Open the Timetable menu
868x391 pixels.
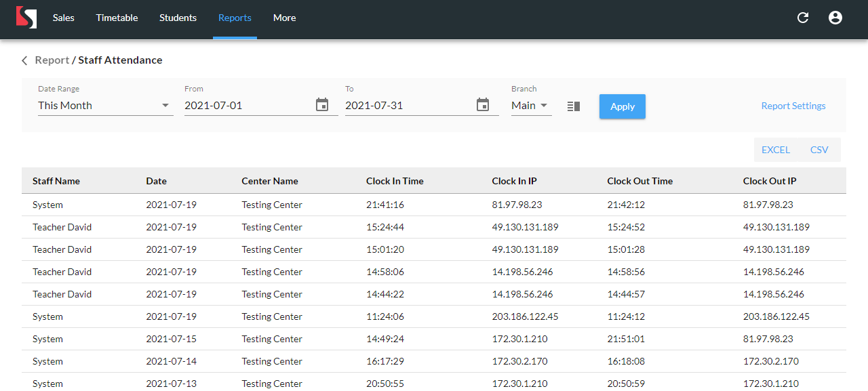pos(117,18)
